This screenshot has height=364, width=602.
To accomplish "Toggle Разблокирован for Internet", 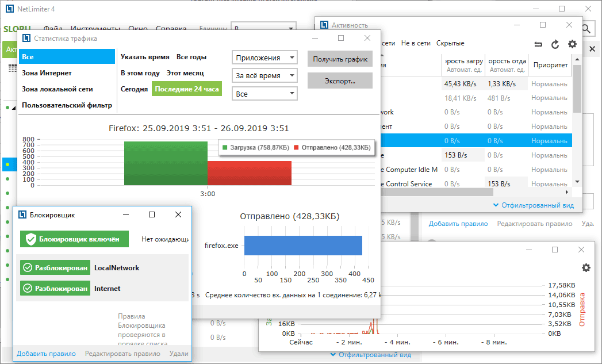I will [x=55, y=288].
